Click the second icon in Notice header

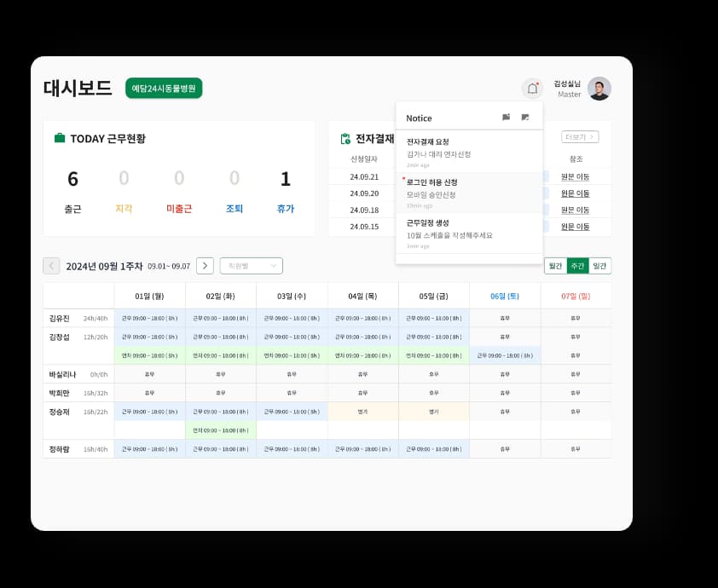click(525, 118)
